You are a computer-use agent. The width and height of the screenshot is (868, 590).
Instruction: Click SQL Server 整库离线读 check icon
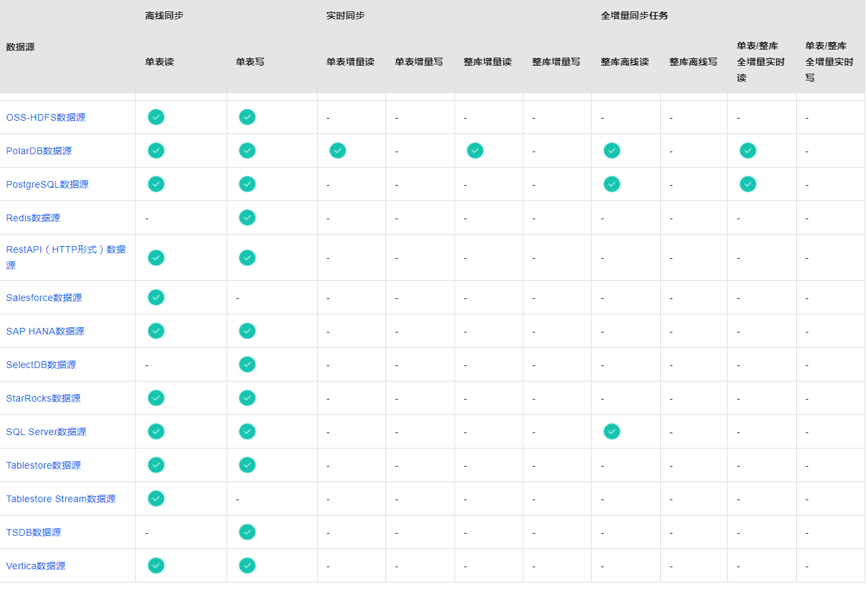pyautogui.click(x=612, y=431)
